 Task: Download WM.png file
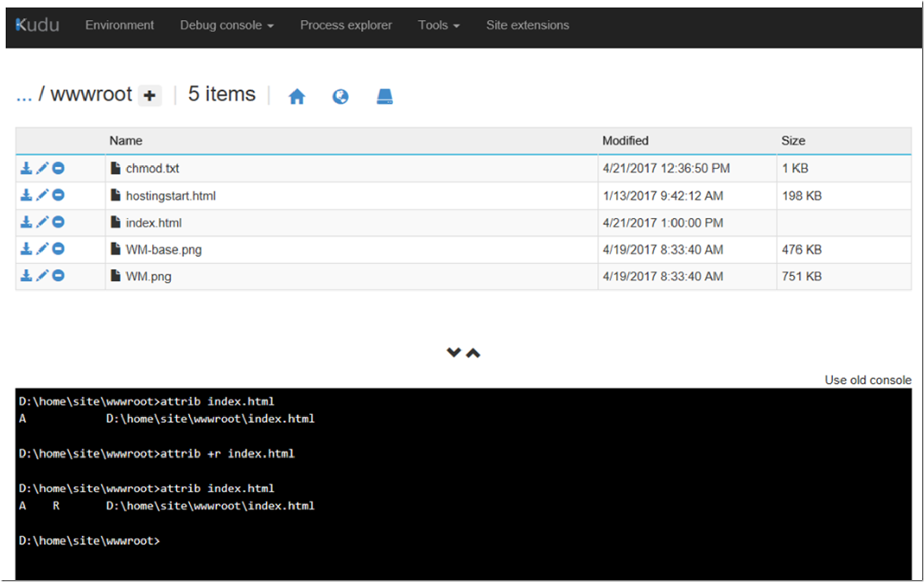click(x=26, y=275)
